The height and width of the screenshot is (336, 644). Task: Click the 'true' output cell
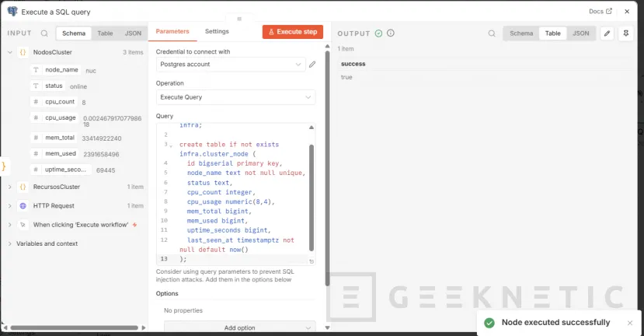pos(346,77)
